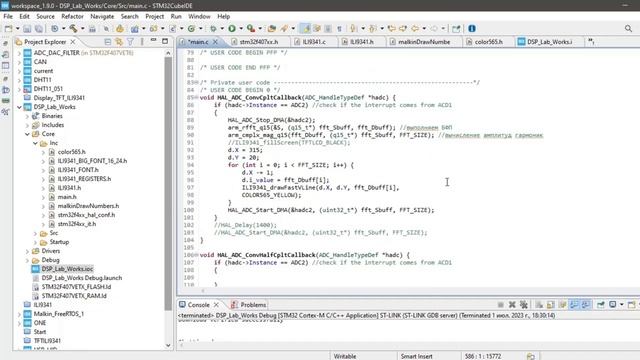The image size is (640, 360).
Task: Open the Project menu
Action: click(x=154, y=16)
